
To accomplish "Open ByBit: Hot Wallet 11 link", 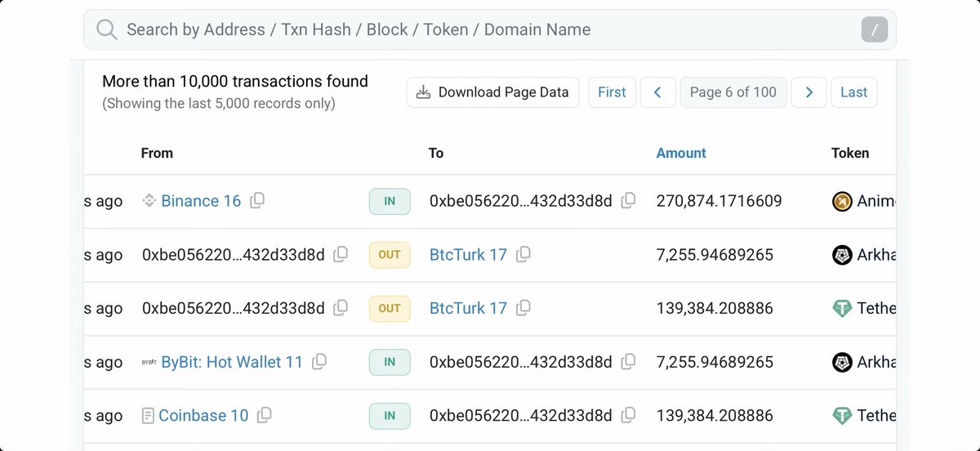I will [232, 362].
